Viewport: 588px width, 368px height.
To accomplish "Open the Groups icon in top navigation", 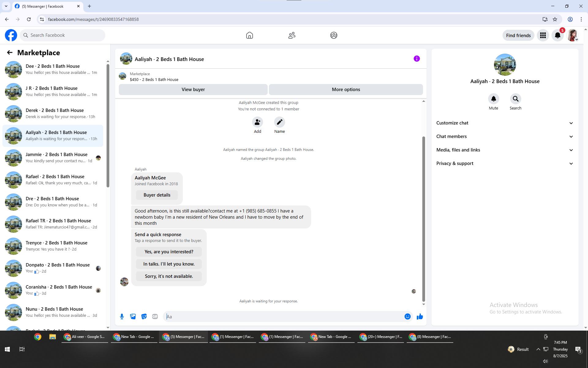I will click(334, 35).
